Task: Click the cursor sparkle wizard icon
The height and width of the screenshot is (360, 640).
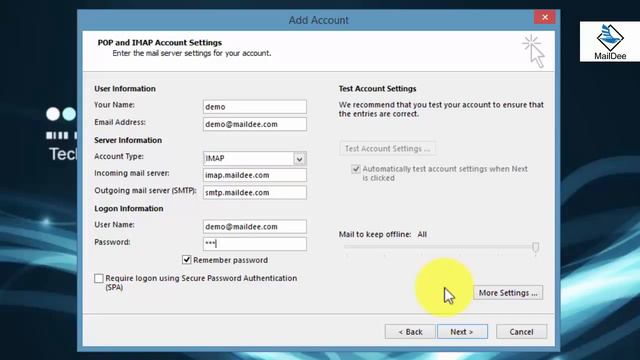Action: [x=533, y=51]
